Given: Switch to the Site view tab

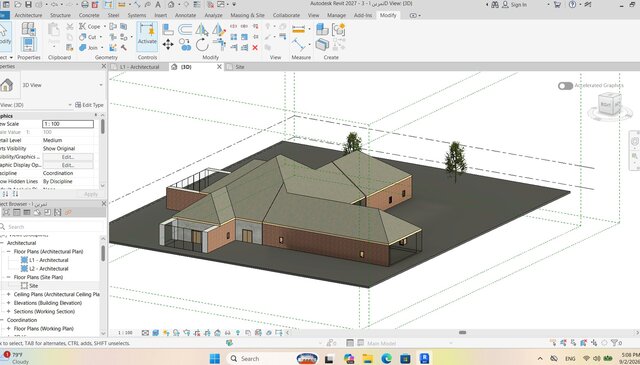Looking at the screenshot, I should pyautogui.click(x=240, y=67).
